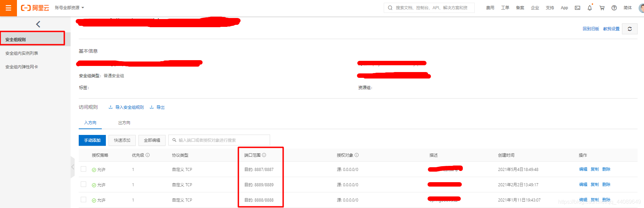Screen dimensions: 644x208
Task: Click 导入安全组规则 link
Action: pos(129,107)
